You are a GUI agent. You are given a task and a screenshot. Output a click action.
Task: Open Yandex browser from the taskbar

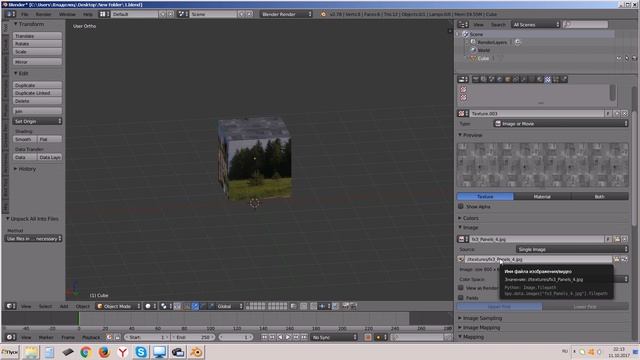tap(122, 352)
